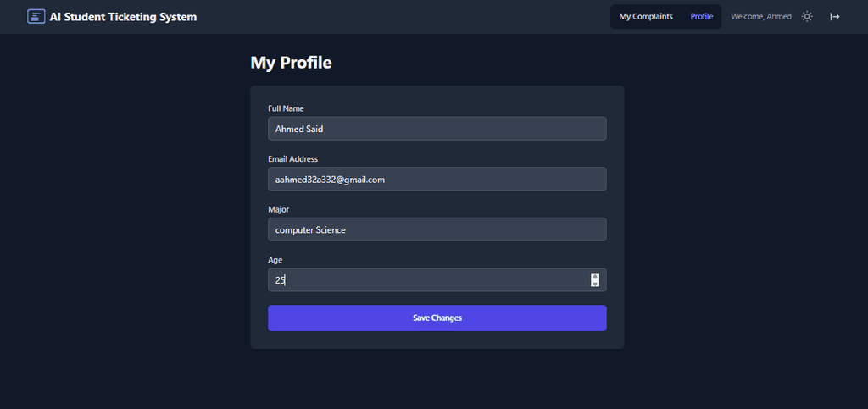Image resolution: width=868 pixels, height=409 pixels.
Task: Click the Full Name field label
Action: click(x=286, y=108)
